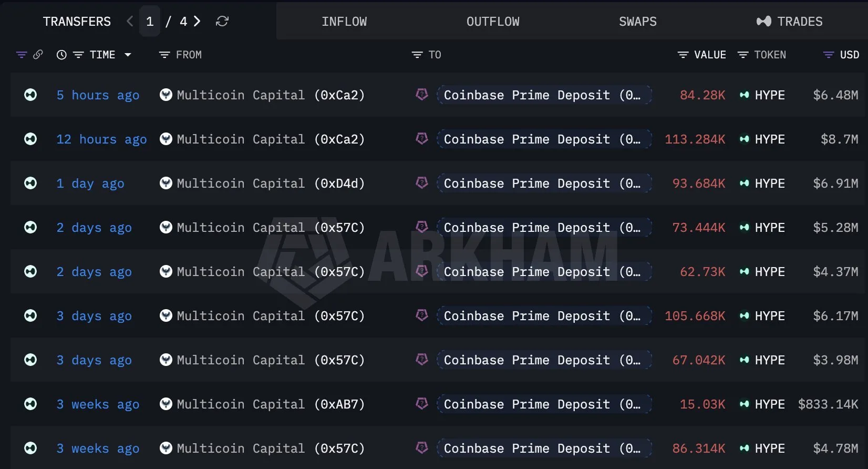Screen dimensions: 868x469
Task: Expand the TIME sort dropdown arrow
Action: [x=128, y=55]
